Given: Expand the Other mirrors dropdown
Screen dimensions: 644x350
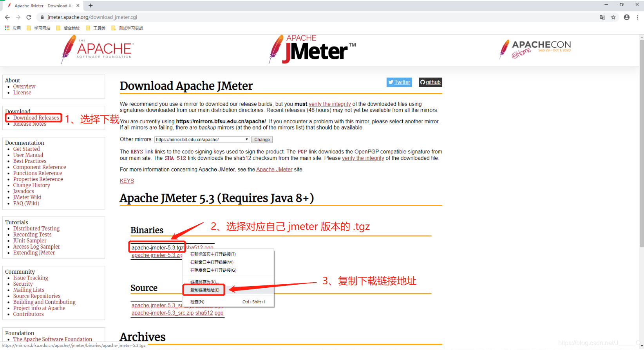Looking at the screenshot, I should pyautogui.click(x=202, y=140).
